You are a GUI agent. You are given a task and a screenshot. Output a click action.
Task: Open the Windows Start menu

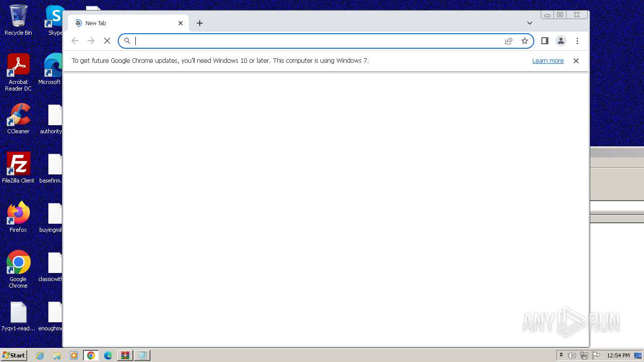point(14,355)
